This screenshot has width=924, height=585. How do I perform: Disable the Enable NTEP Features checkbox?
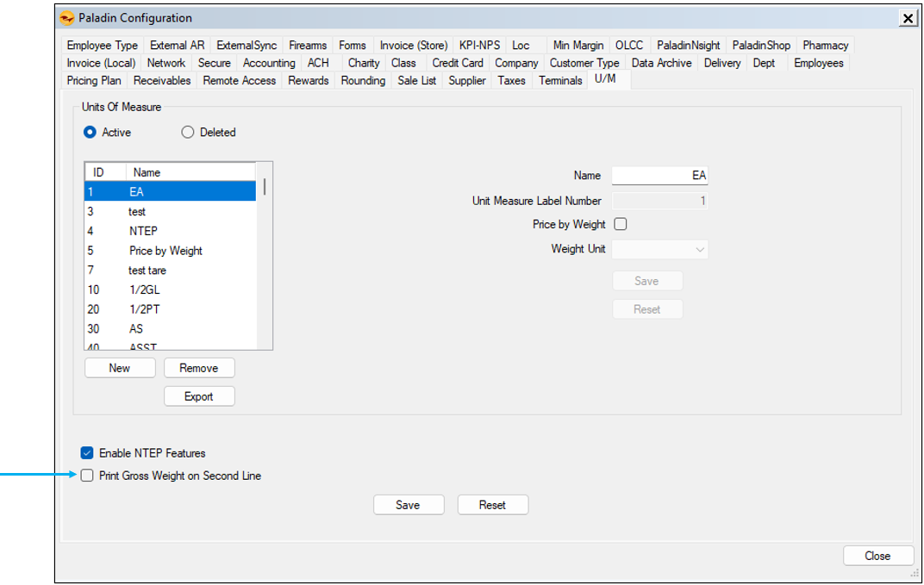tap(86, 453)
